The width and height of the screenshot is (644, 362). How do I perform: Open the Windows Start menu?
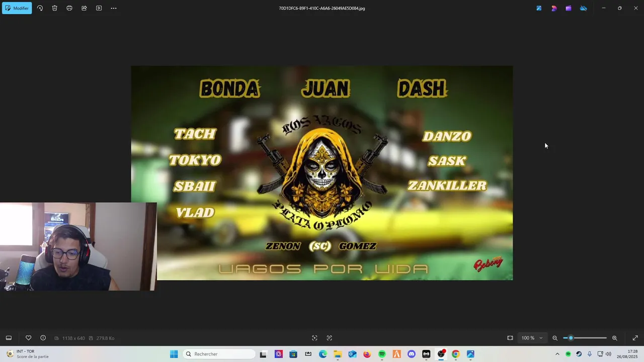tap(174, 354)
